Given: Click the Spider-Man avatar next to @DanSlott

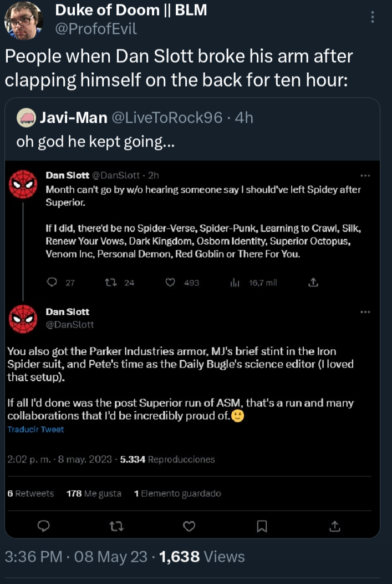Looking at the screenshot, I should [x=23, y=319].
